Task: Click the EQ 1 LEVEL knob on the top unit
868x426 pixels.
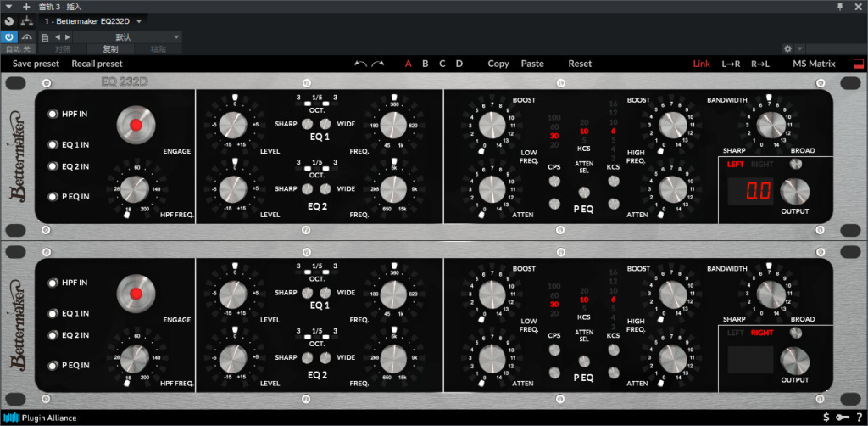Action: click(233, 125)
